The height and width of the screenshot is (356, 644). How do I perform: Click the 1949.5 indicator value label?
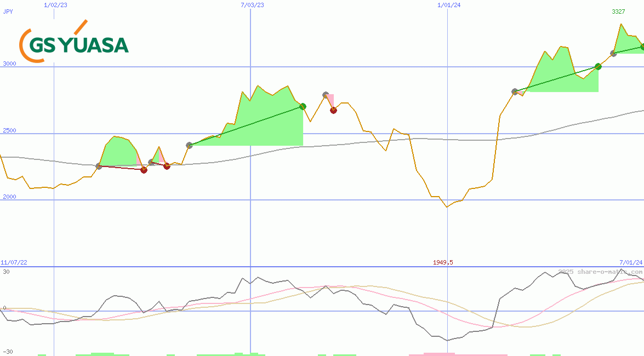coord(442,262)
